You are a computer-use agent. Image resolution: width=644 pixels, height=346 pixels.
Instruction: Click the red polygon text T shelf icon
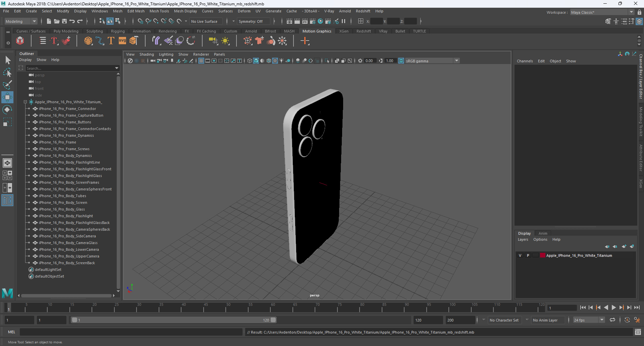coord(54,41)
